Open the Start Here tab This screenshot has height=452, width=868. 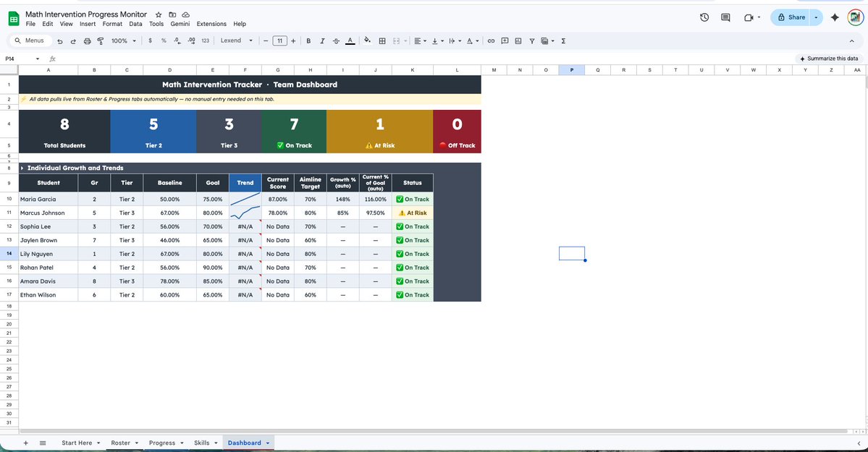point(80,443)
